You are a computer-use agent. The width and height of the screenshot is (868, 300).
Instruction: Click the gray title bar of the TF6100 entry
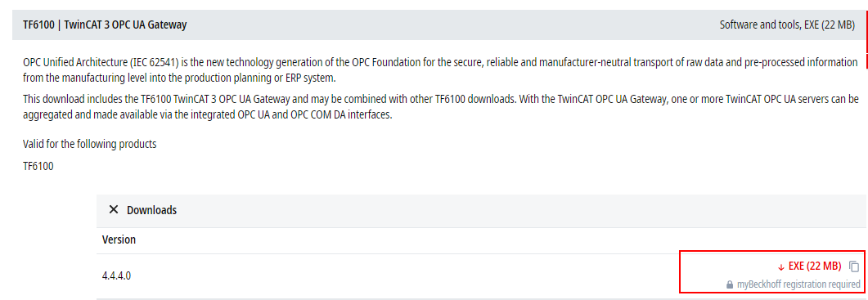point(438,25)
